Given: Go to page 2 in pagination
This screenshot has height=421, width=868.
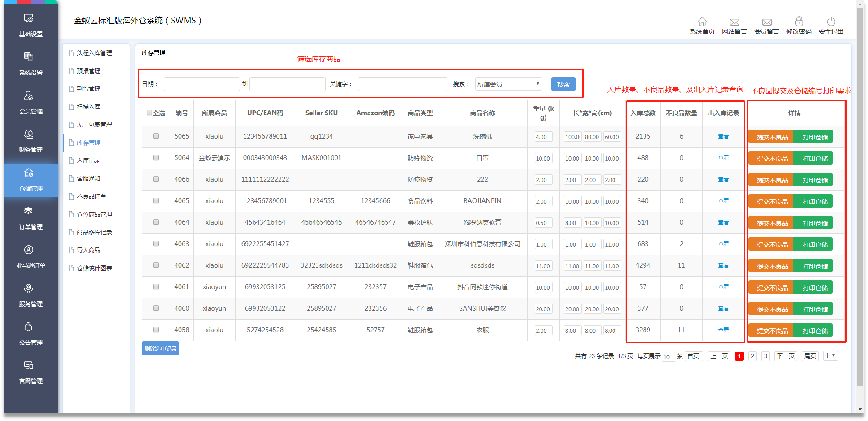Looking at the screenshot, I should pyautogui.click(x=752, y=356).
